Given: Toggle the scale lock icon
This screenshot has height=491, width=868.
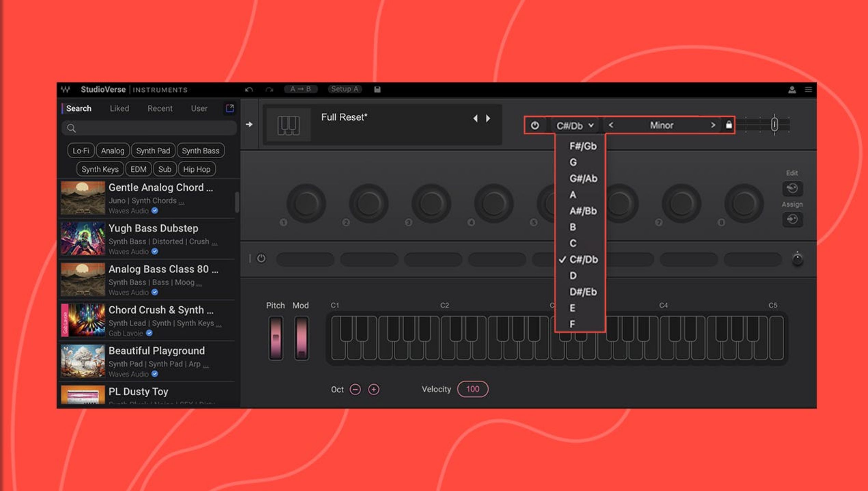Looking at the screenshot, I should pos(729,125).
